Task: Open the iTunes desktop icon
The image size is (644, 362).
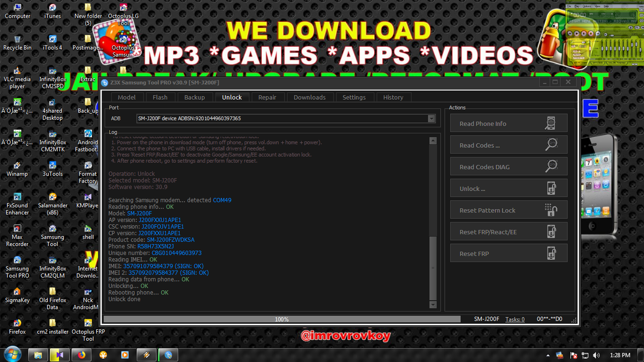Action: [x=52, y=11]
